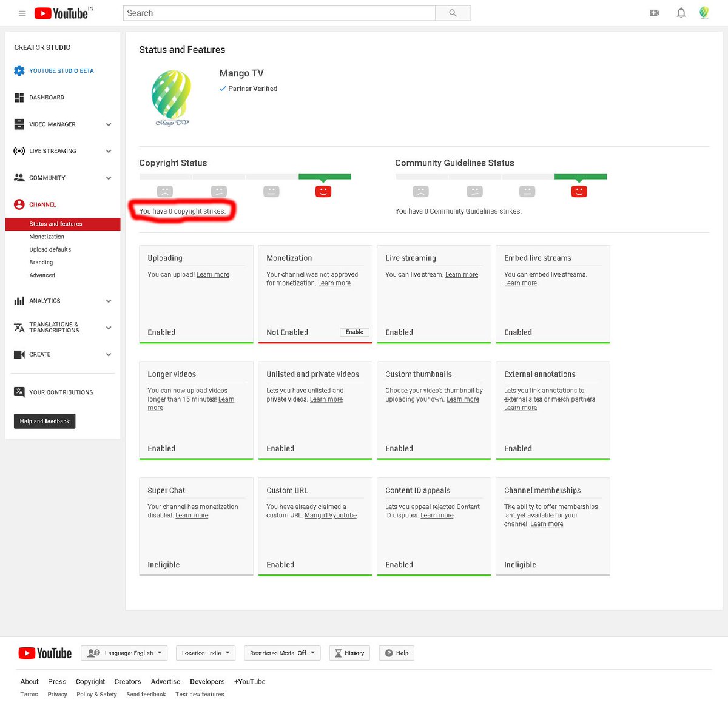
Task: Expand the Video Manager section
Action: 109,124
